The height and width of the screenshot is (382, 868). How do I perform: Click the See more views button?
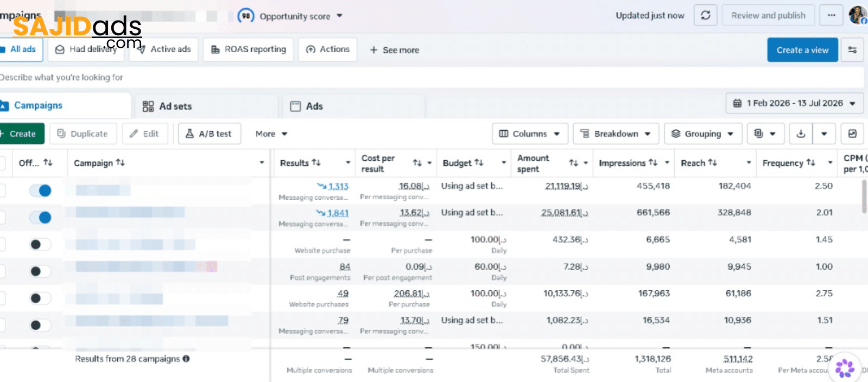[x=394, y=50]
